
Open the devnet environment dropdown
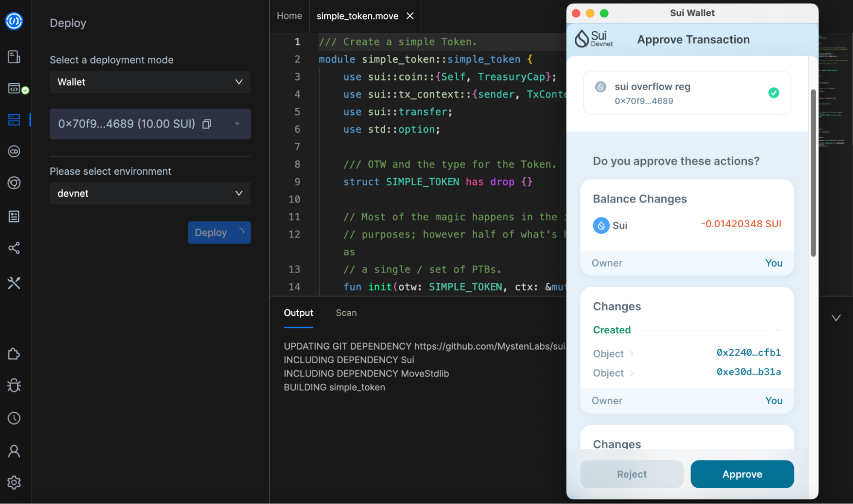[150, 193]
